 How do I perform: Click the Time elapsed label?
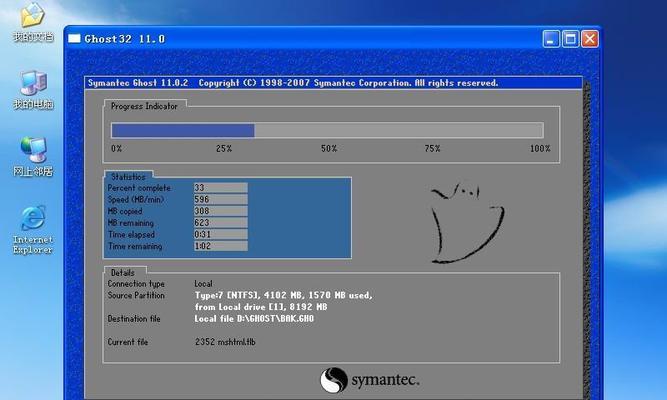tap(131, 234)
